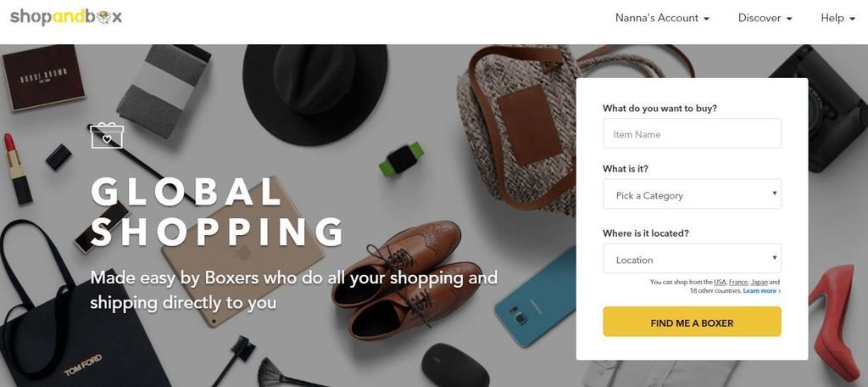Follow the Learn more link
868x387 pixels.
762,291
